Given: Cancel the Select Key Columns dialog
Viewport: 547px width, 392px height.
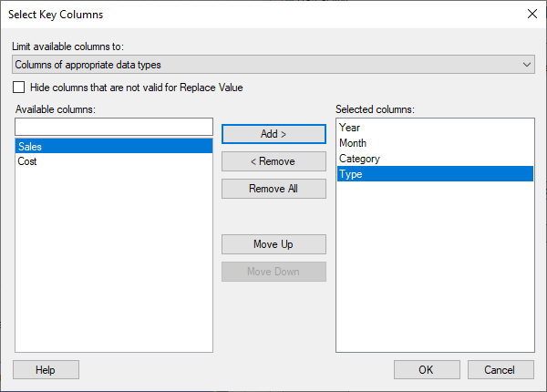Looking at the screenshot, I should tap(501, 370).
